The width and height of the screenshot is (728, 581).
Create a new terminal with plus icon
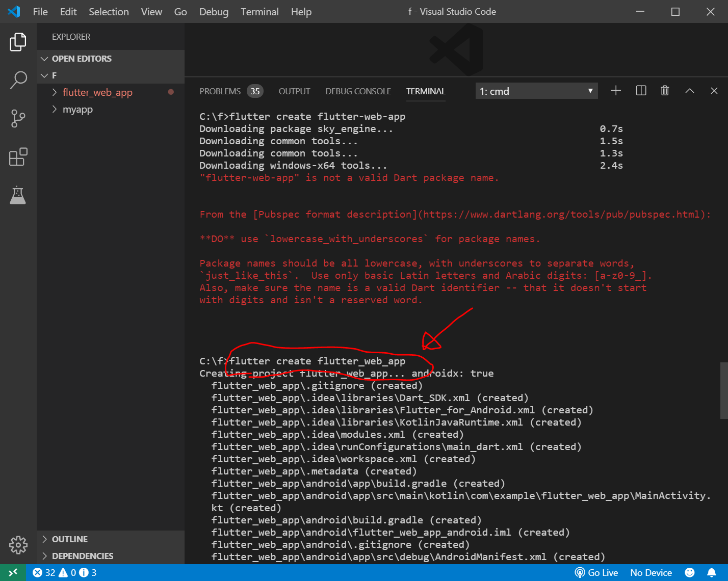pos(616,91)
